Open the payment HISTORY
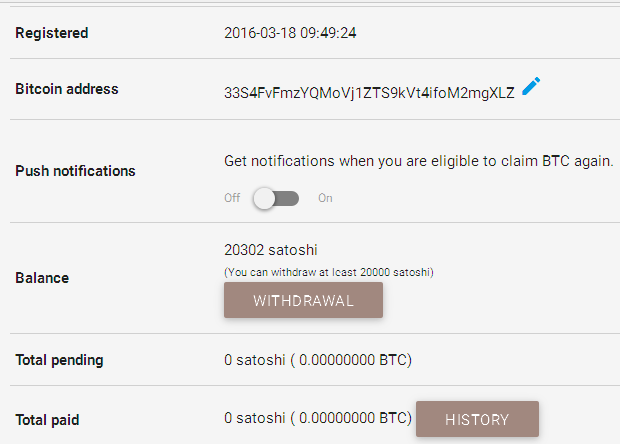This screenshot has height=444, width=620. tap(477, 419)
